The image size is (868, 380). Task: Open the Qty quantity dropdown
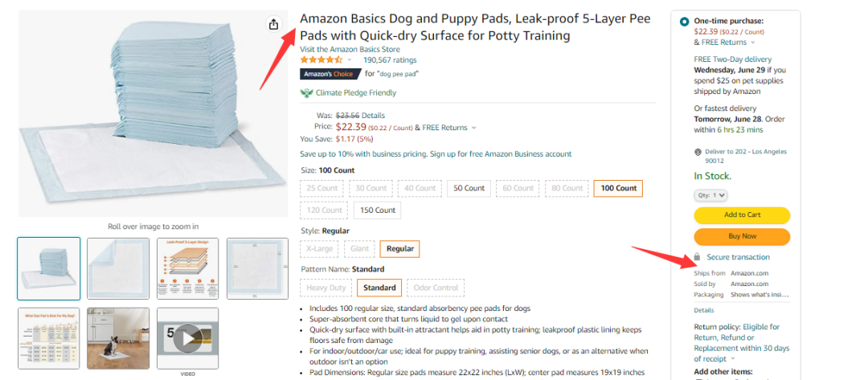(x=710, y=194)
